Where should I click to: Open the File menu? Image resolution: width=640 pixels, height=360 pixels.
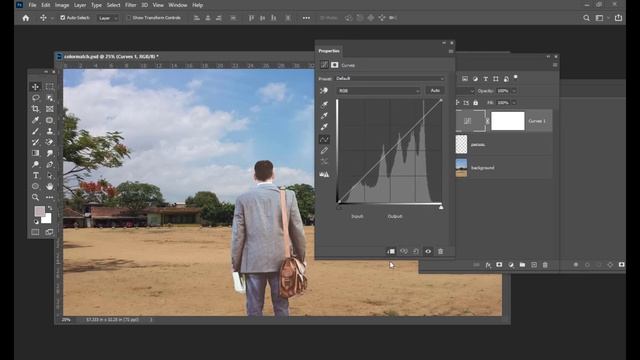coord(32,5)
